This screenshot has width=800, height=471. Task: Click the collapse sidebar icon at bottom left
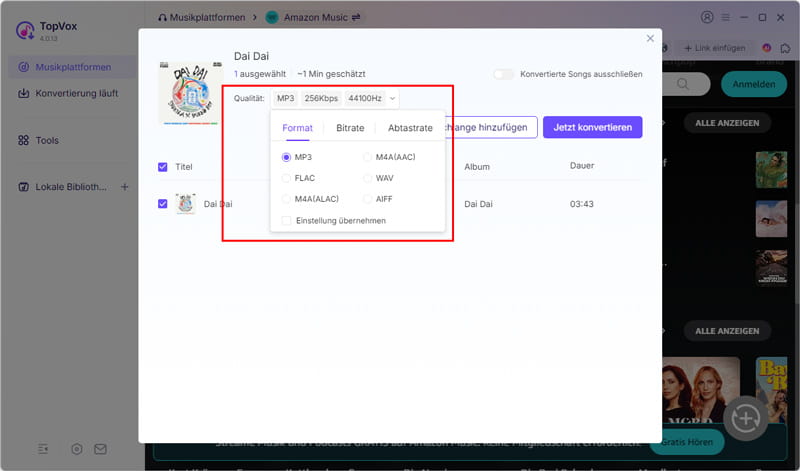[x=43, y=449]
